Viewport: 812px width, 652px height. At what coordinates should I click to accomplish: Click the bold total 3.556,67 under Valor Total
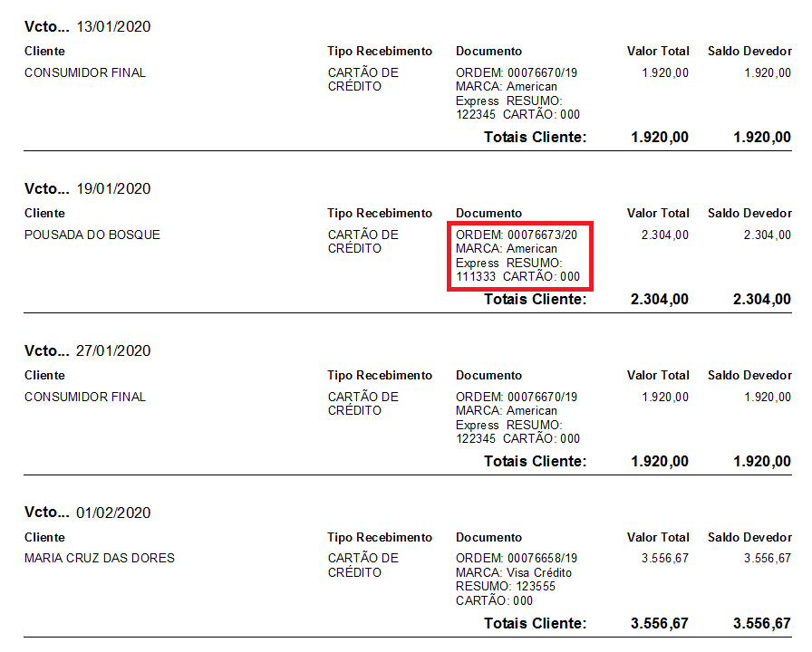coord(660,623)
